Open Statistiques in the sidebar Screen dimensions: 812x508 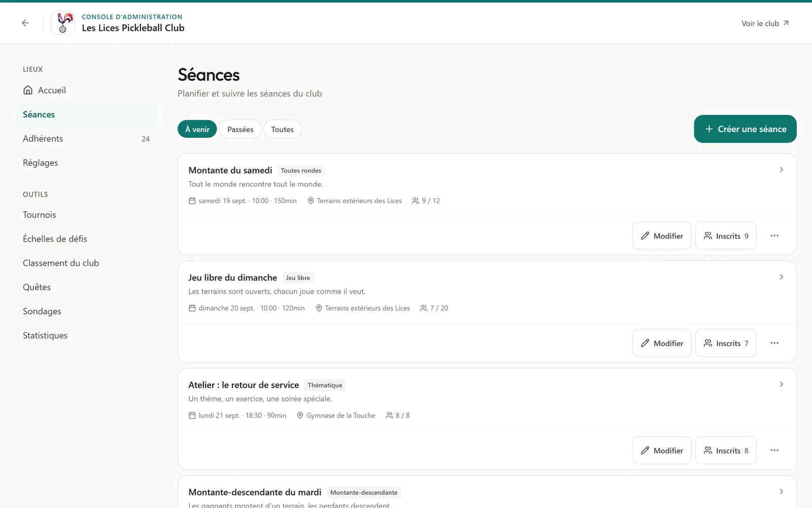click(x=86, y=335)
